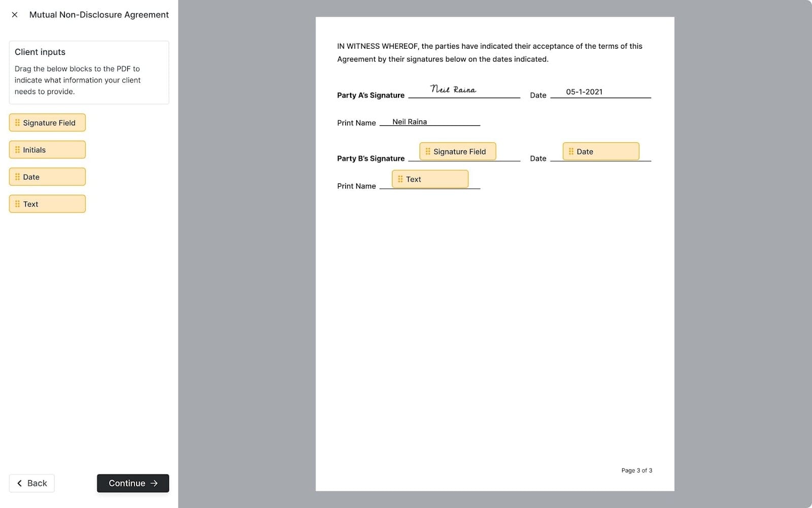This screenshot has height=508, width=812.
Task: Click the Continue button
Action: 132,483
